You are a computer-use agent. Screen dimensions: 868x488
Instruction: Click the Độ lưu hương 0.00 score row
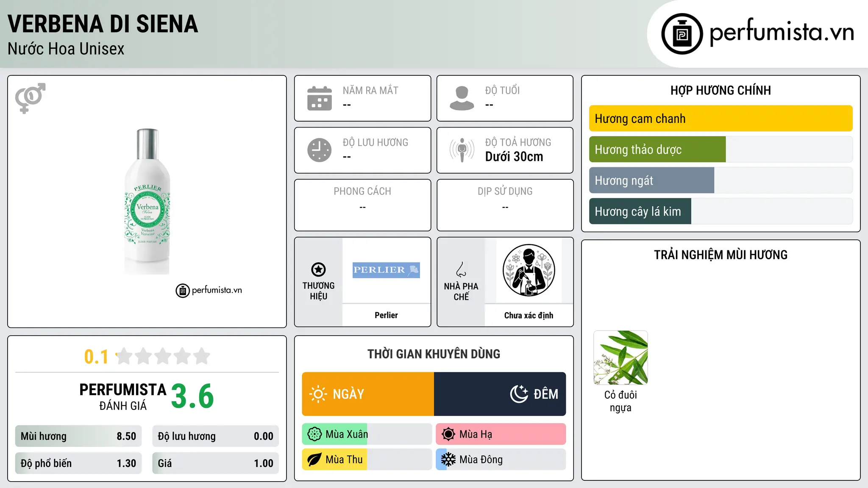point(216,436)
